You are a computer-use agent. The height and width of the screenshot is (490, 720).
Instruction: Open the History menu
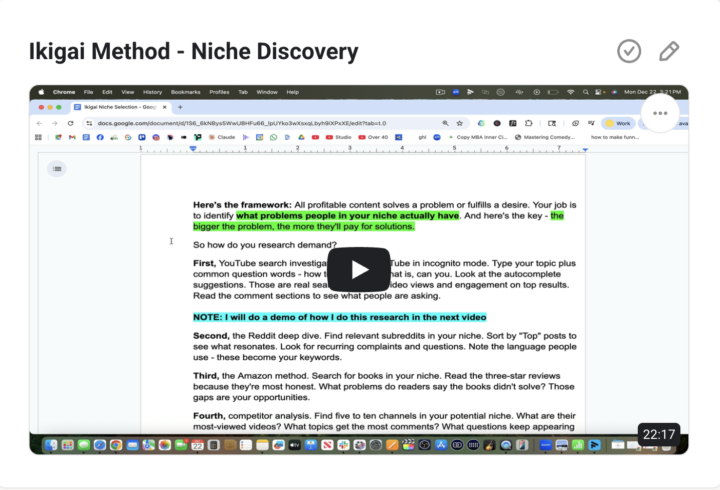[152, 92]
